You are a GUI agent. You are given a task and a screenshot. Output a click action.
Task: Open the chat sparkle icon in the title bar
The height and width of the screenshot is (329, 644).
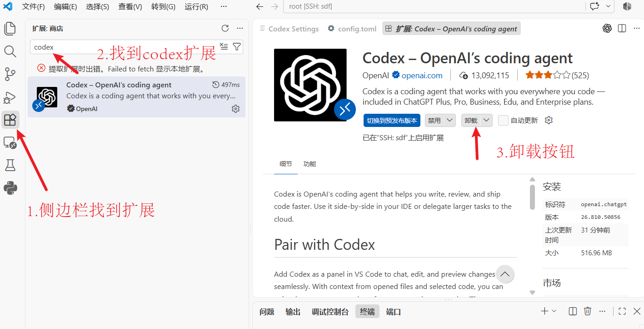(x=594, y=6)
